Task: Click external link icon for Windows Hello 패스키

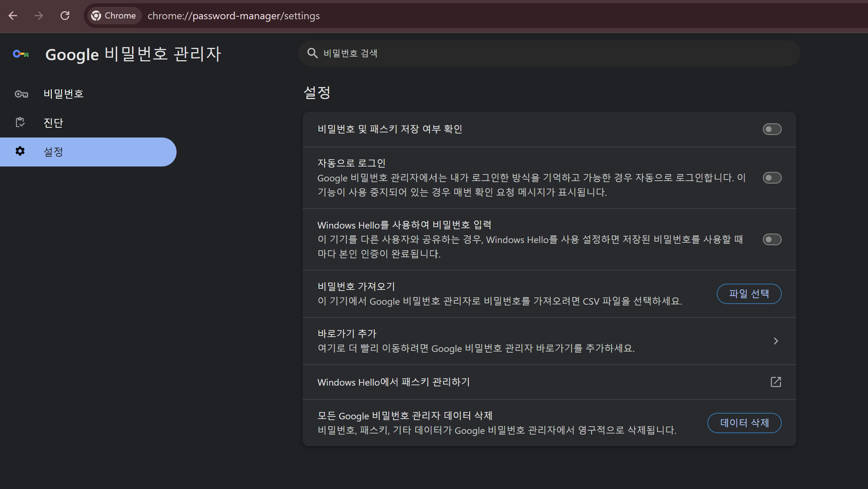Action: (776, 382)
